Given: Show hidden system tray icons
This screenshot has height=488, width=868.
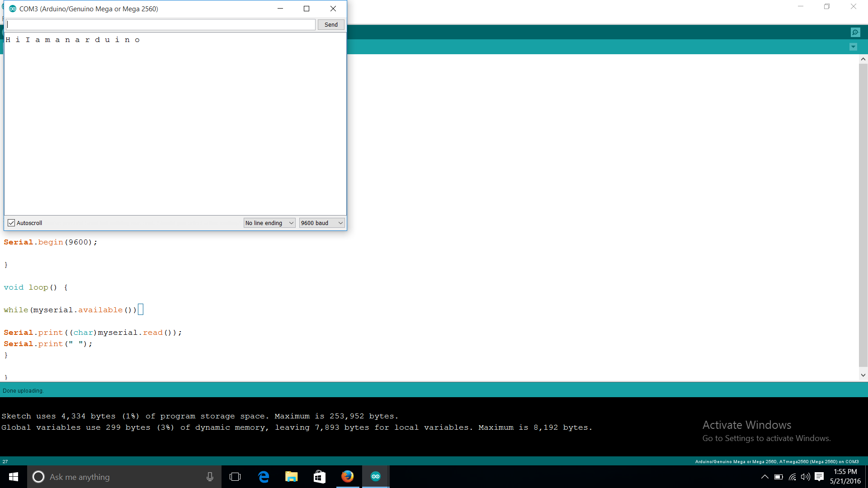Looking at the screenshot, I should click(764, 477).
